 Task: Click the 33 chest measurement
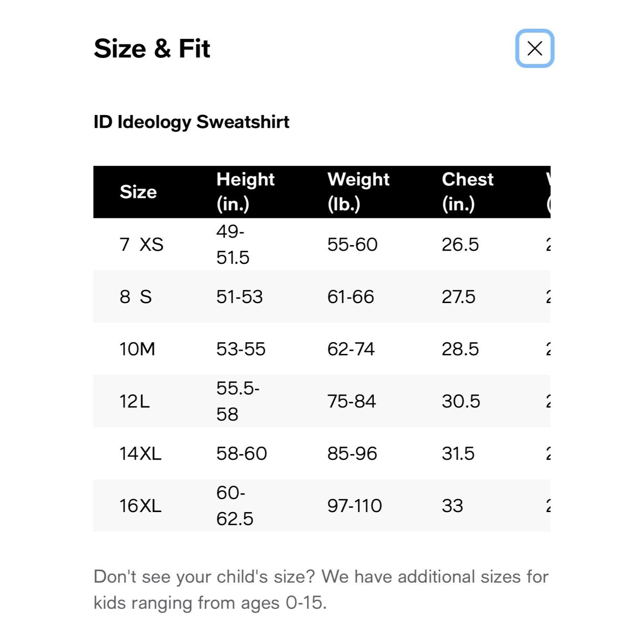(x=452, y=506)
